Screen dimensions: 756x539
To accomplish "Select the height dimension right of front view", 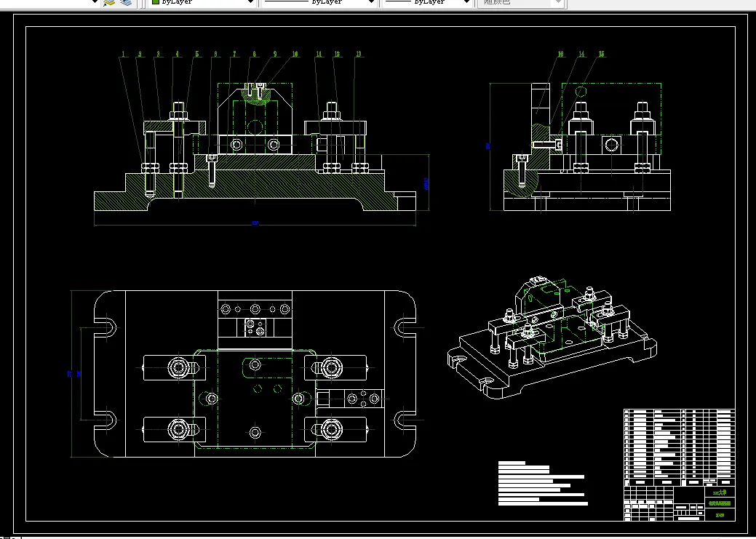I will click(x=426, y=184).
